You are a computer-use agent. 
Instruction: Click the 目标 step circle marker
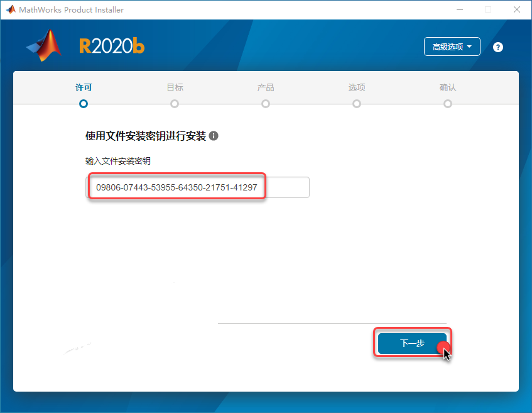(175, 104)
